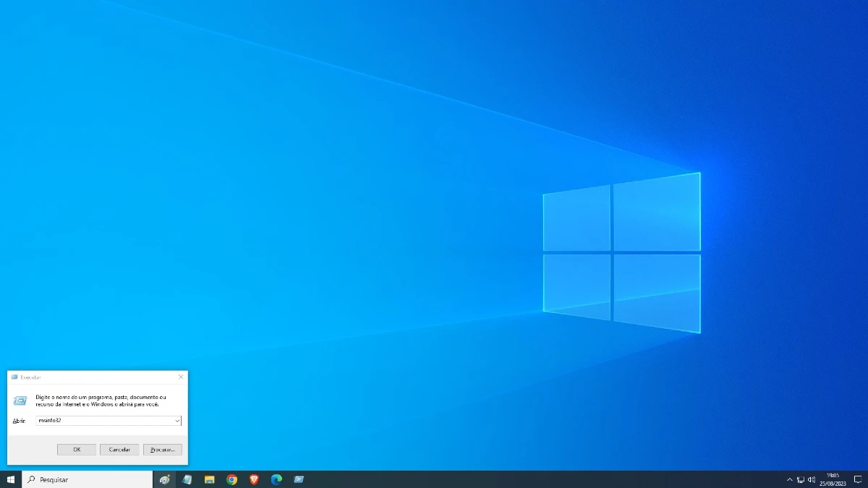Click the Executar dialog title bar icon
Viewport: 868px width, 488px height.
[x=14, y=377]
